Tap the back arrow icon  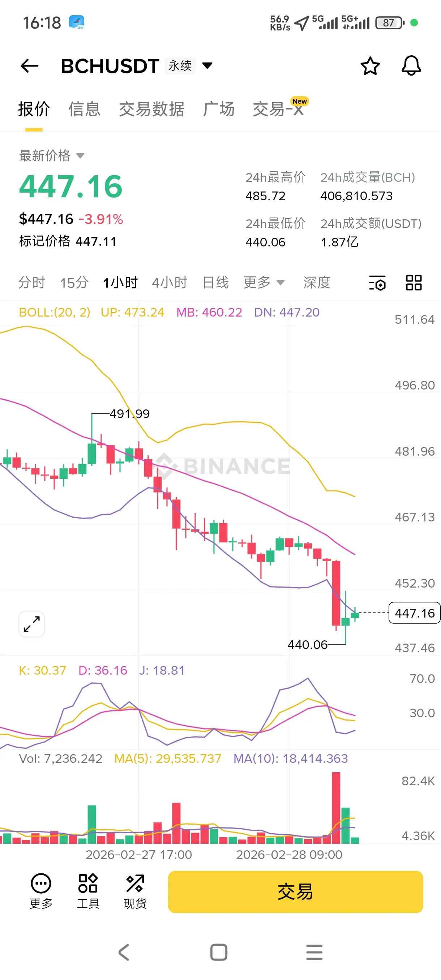click(x=29, y=66)
